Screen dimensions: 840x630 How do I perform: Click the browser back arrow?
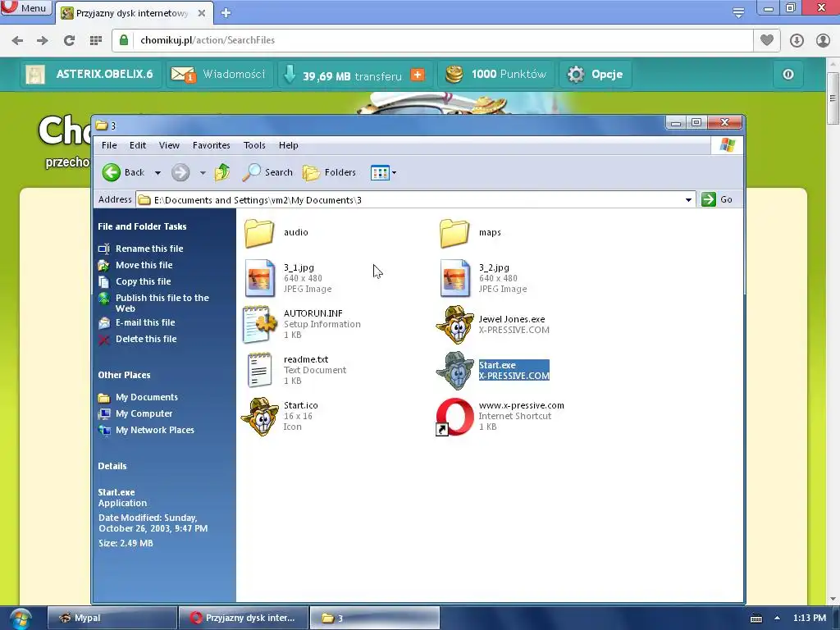[x=17, y=40]
